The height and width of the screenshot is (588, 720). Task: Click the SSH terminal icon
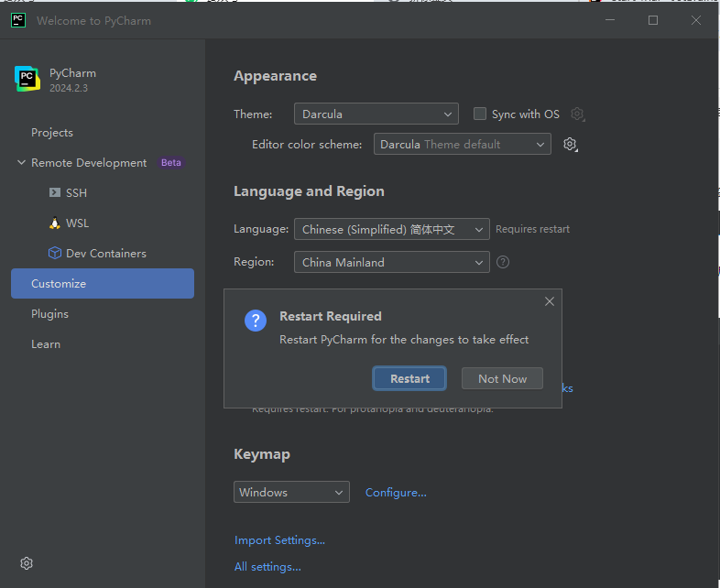(55, 192)
